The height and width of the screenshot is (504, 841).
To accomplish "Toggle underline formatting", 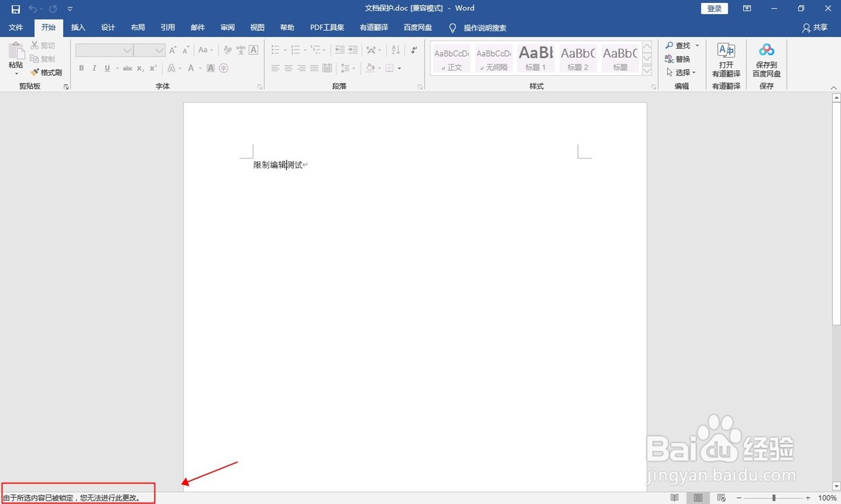I will coord(107,68).
